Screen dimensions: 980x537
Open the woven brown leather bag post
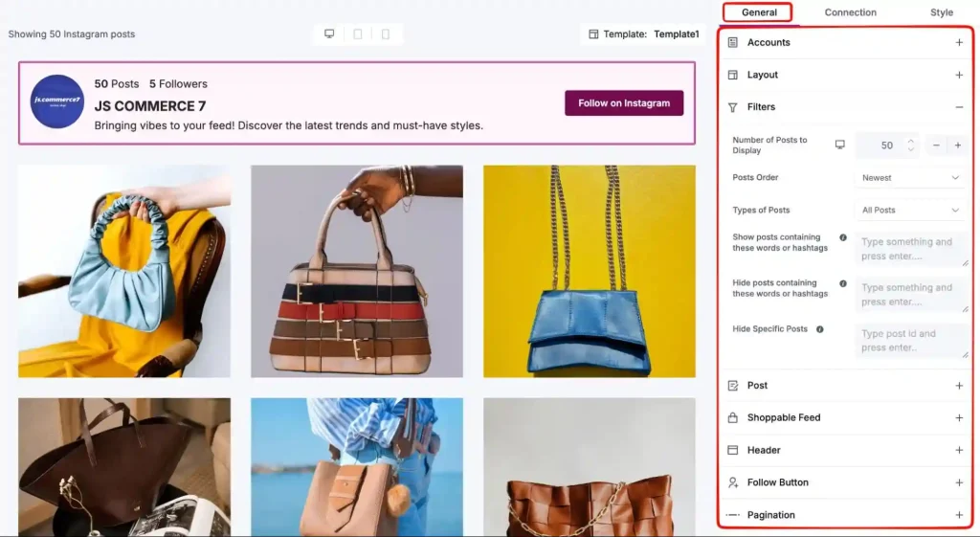coord(590,467)
